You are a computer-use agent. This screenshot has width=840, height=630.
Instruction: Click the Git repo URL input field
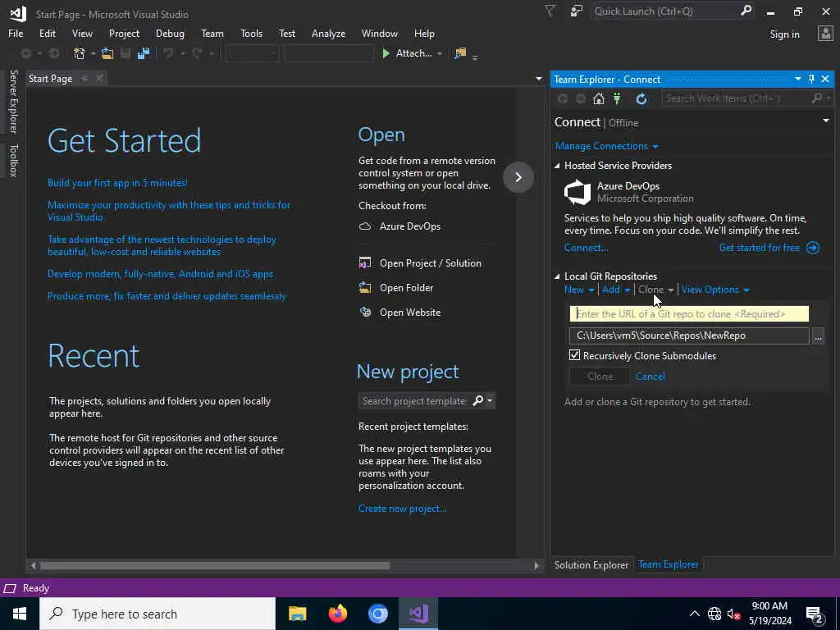pos(689,314)
